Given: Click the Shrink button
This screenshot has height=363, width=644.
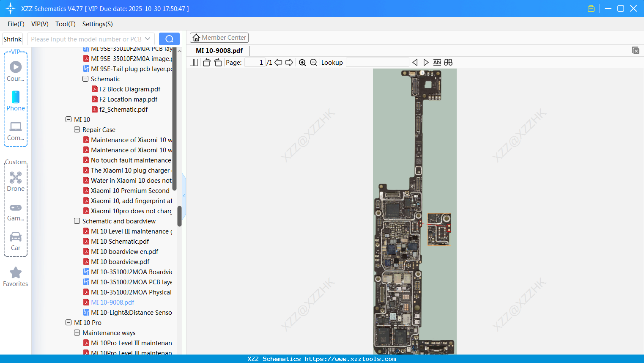Looking at the screenshot, I should [x=13, y=39].
